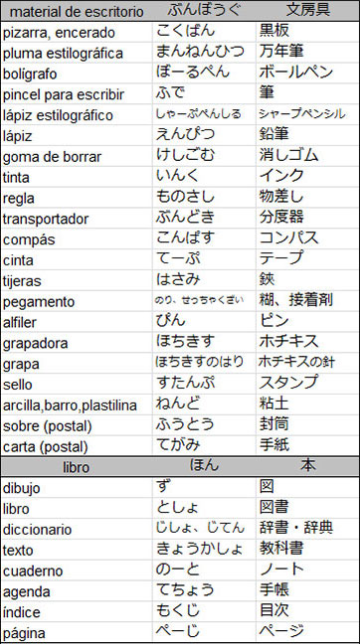This screenshot has width=360, height=644.
Task: Click the 'arcilla,barro,plastilina' cell
Action: pos(77,404)
